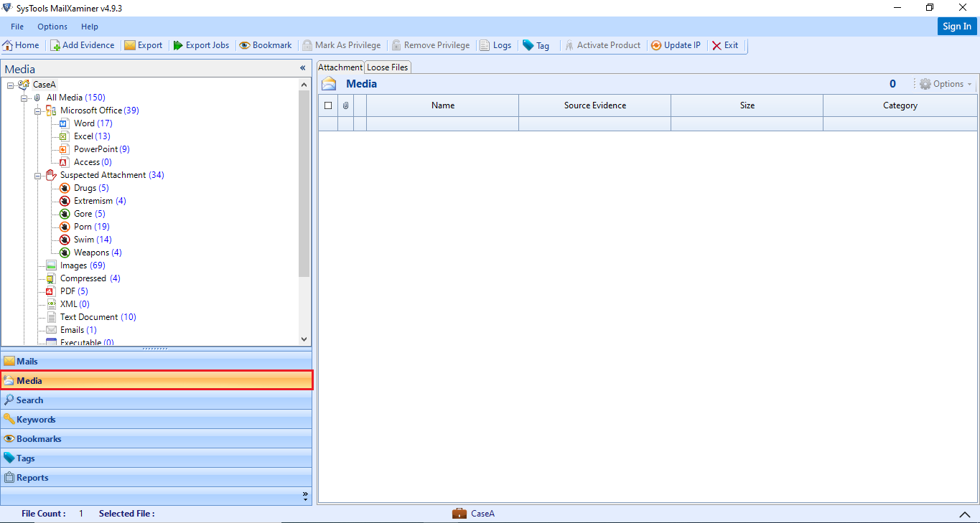The width and height of the screenshot is (980, 523).
Task: Click the Suspected Attachment hand icon
Action: coord(51,175)
